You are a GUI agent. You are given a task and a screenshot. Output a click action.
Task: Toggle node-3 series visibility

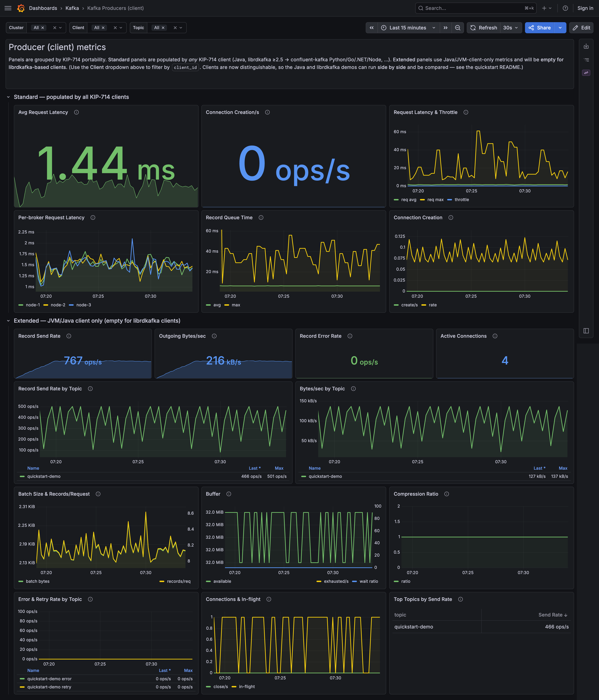click(84, 305)
